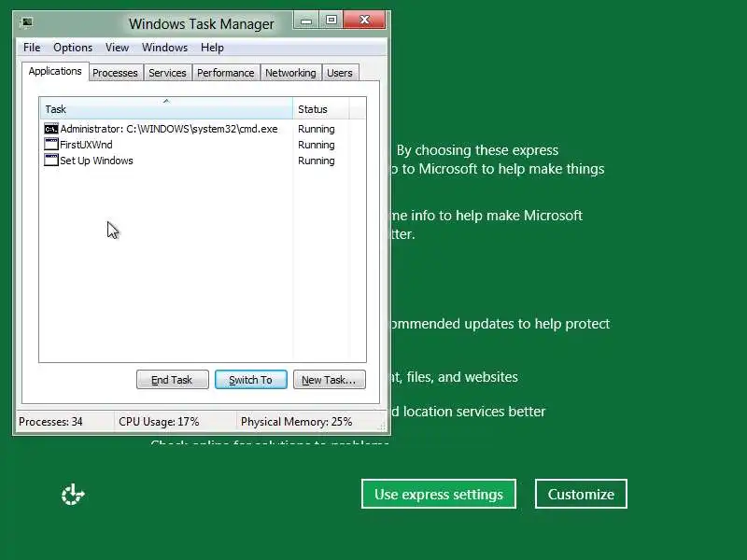747x560 pixels.
Task: Sort by the Task column header
Action: click(166, 109)
